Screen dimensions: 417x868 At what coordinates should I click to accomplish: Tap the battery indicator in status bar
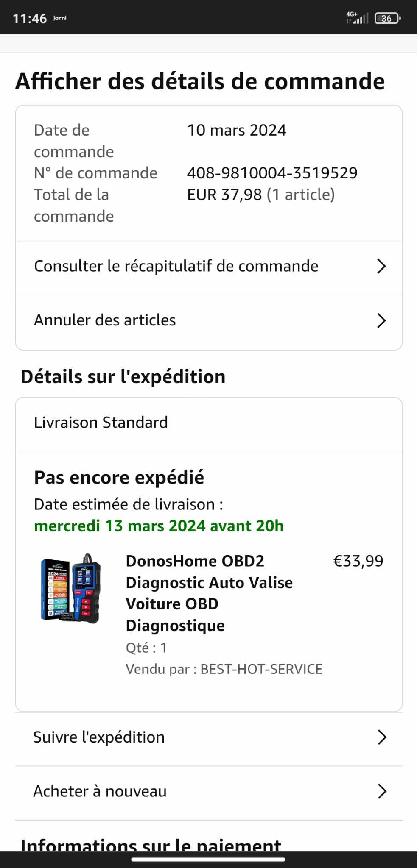(387, 18)
